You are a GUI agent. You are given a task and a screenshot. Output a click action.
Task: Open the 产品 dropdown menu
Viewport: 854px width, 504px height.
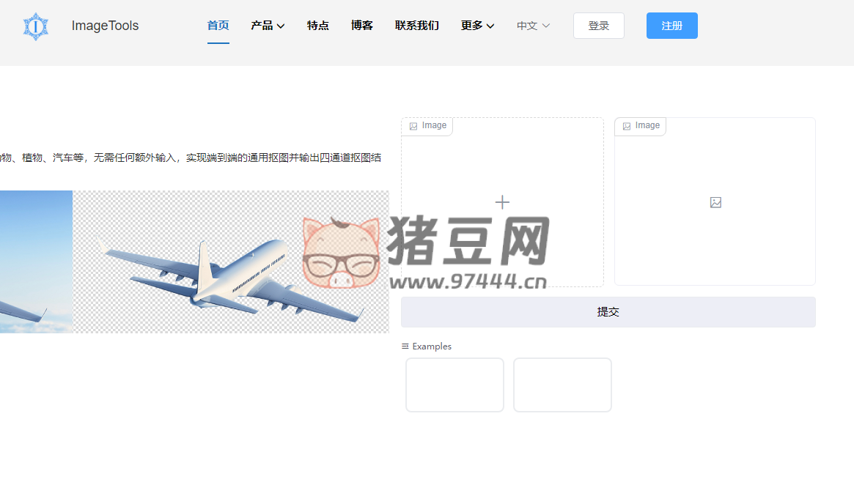268,26
